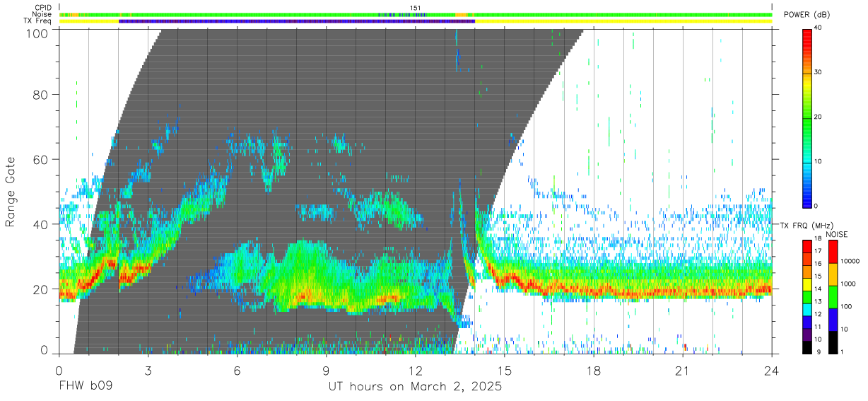
Task: Click the UT hour tick label 3
Action: pyautogui.click(x=148, y=370)
